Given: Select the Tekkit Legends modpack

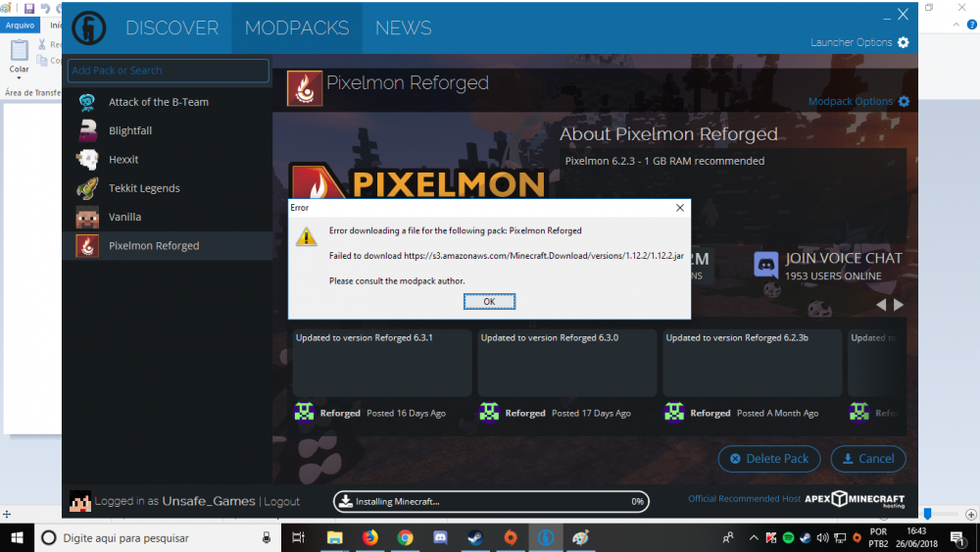Looking at the screenshot, I should tap(167, 188).
